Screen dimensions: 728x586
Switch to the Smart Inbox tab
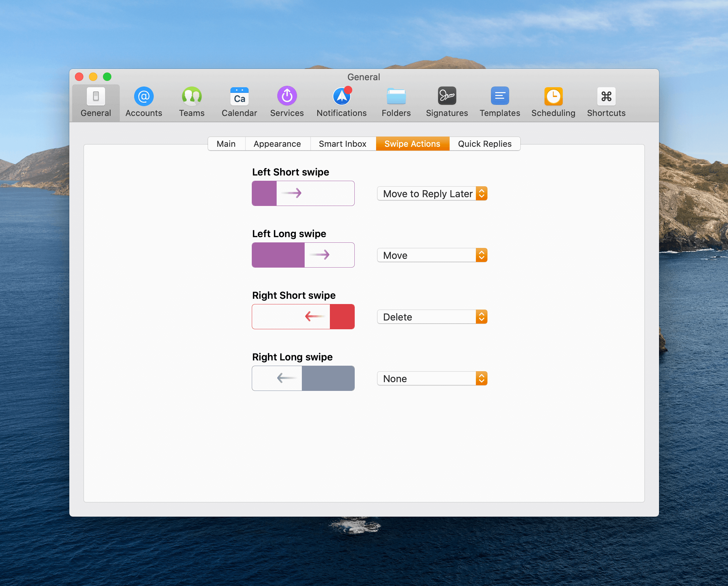342,144
